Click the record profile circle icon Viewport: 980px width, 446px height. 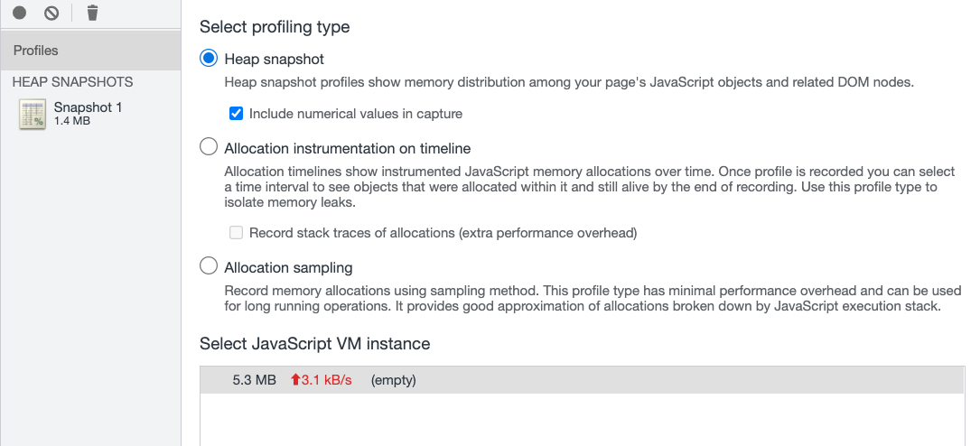[x=20, y=13]
